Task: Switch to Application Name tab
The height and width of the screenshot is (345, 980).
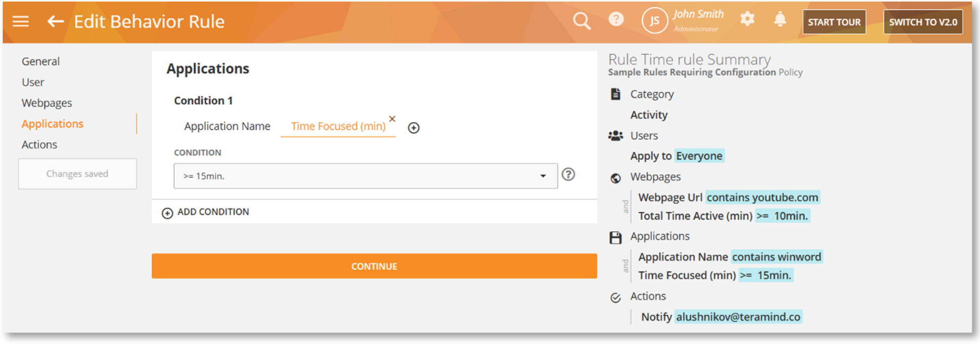Action: pos(227,126)
